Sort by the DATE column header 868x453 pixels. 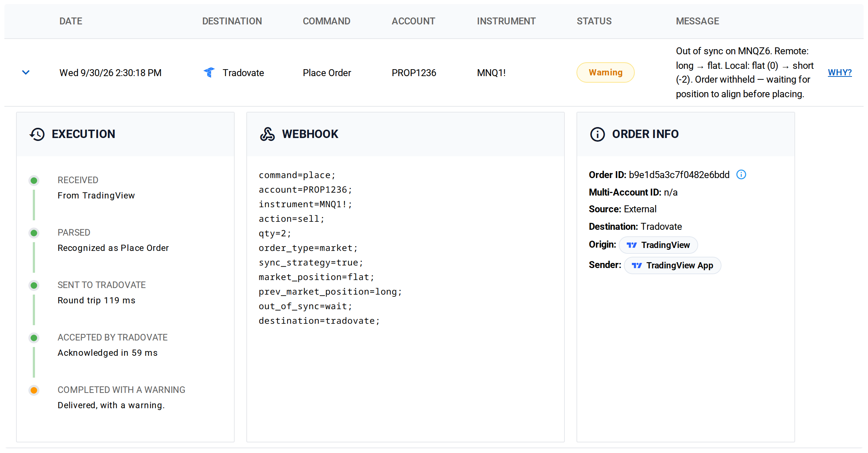pos(71,21)
